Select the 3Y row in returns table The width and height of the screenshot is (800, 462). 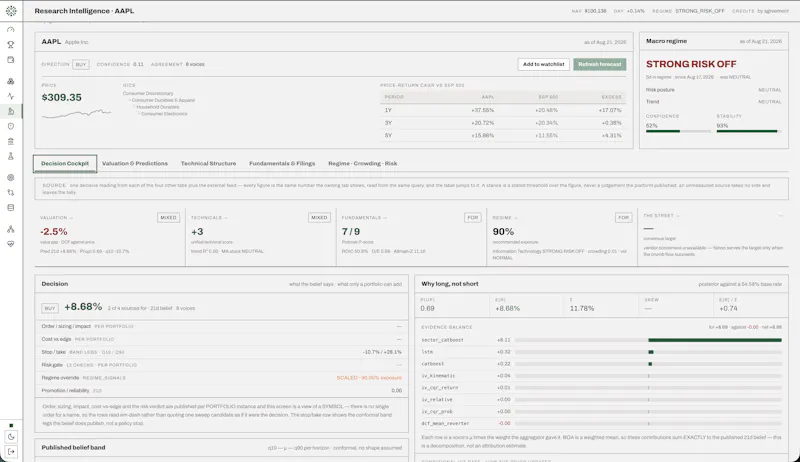coord(503,123)
